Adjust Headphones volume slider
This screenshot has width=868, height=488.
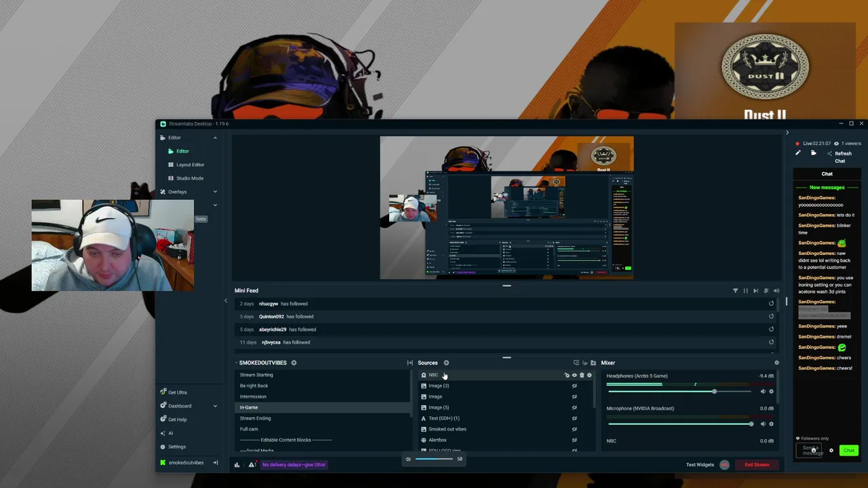click(x=680, y=391)
